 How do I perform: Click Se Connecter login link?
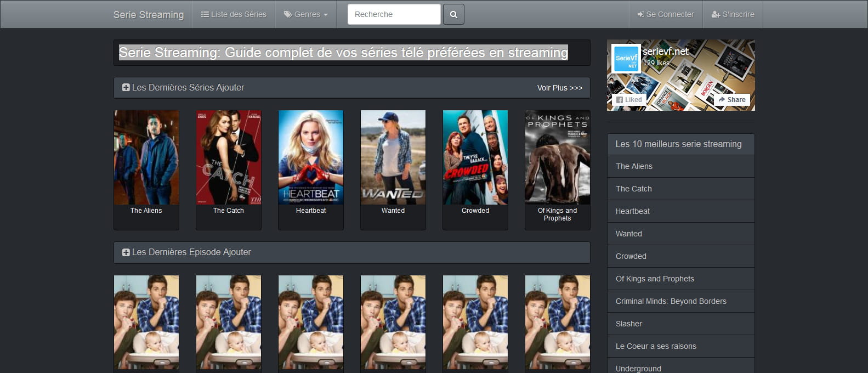(666, 14)
